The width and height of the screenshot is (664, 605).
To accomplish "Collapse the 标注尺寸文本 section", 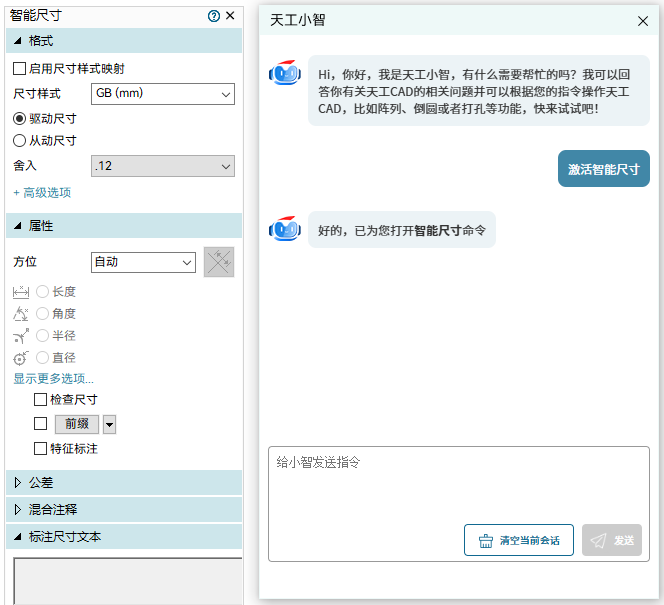I will [x=124, y=537].
